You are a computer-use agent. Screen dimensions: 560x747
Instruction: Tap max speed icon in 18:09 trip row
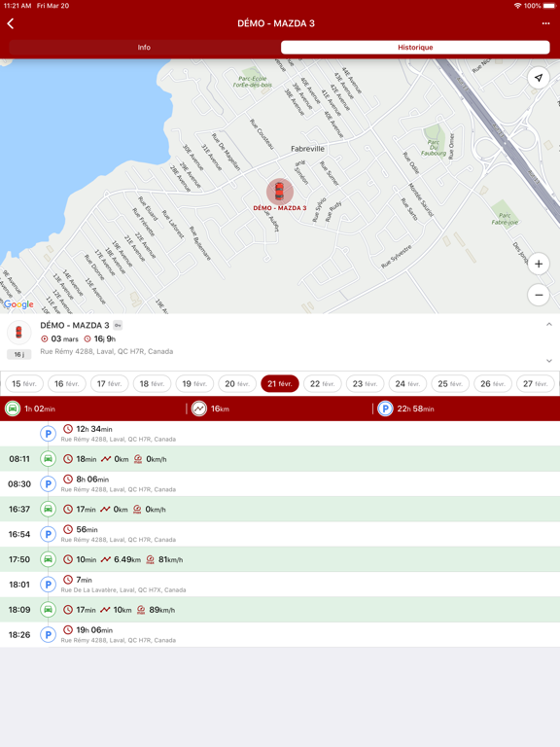point(141,610)
